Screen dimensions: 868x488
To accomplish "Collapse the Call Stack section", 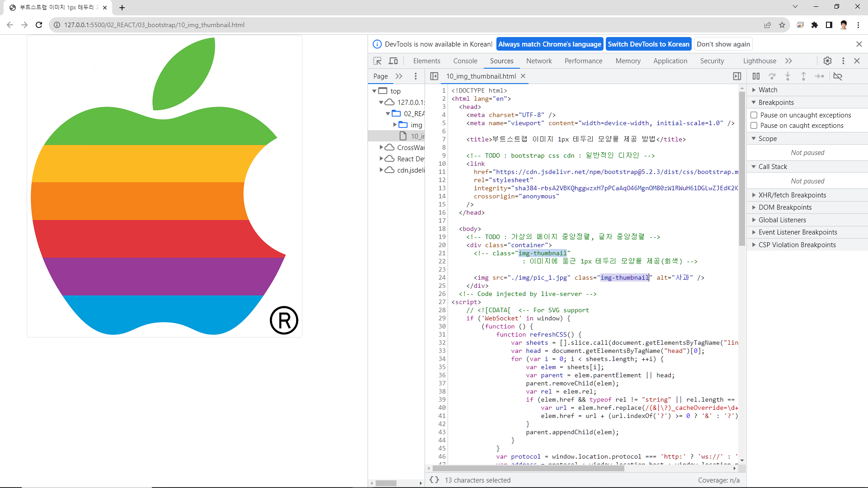I will click(772, 167).
